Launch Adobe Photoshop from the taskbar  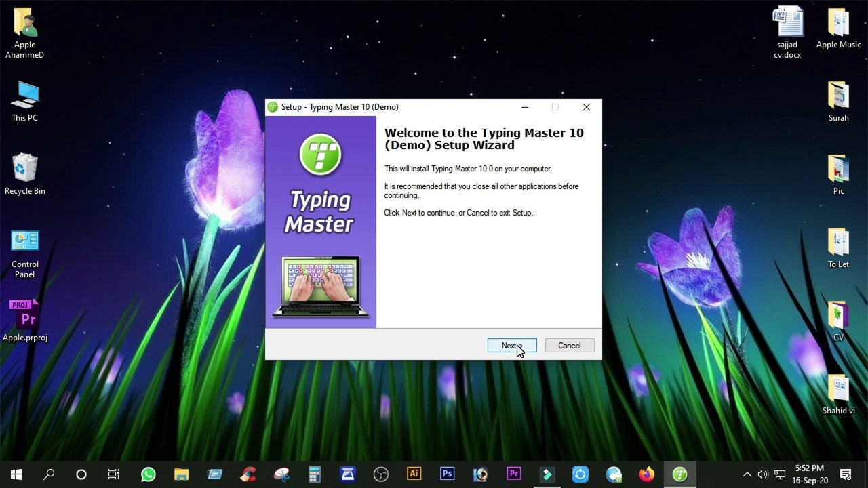447,474
